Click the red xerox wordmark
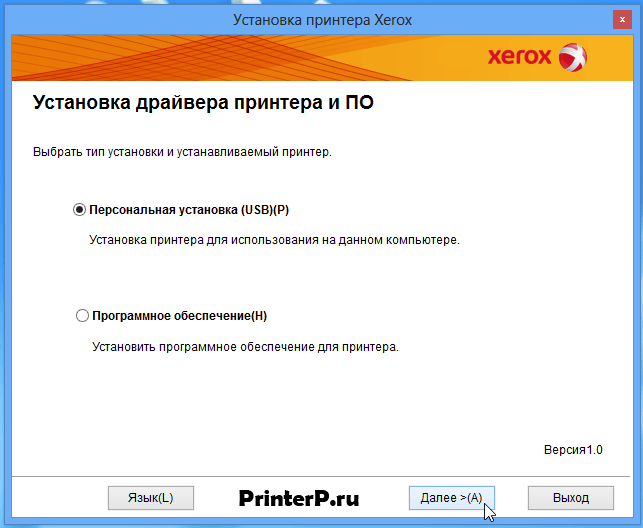 [x=520, y=57]
